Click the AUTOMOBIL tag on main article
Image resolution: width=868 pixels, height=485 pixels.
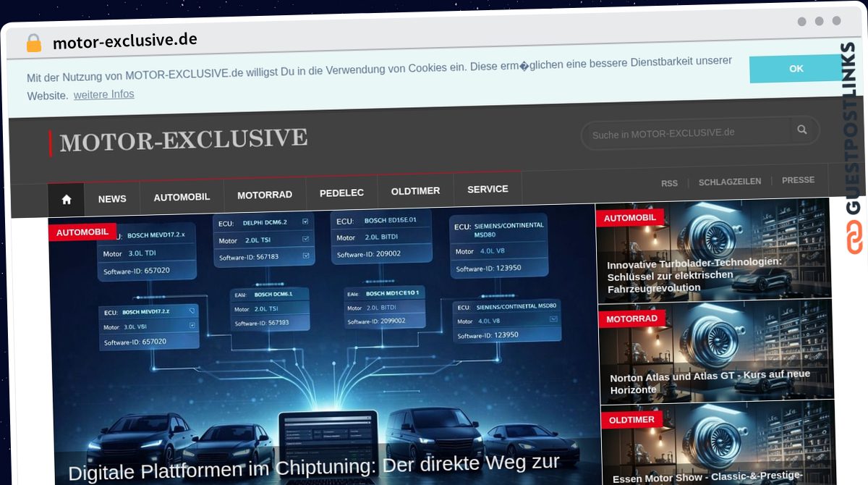tap(82, 232)
